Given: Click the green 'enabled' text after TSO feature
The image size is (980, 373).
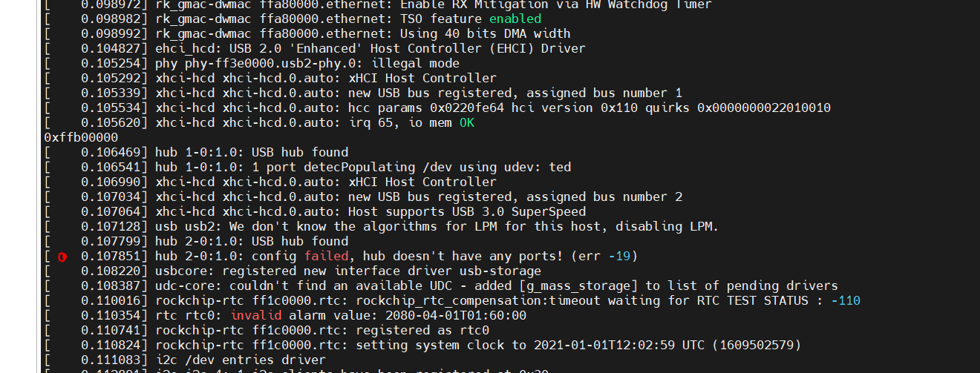Looking at the screenshot, I should point(515,19).
